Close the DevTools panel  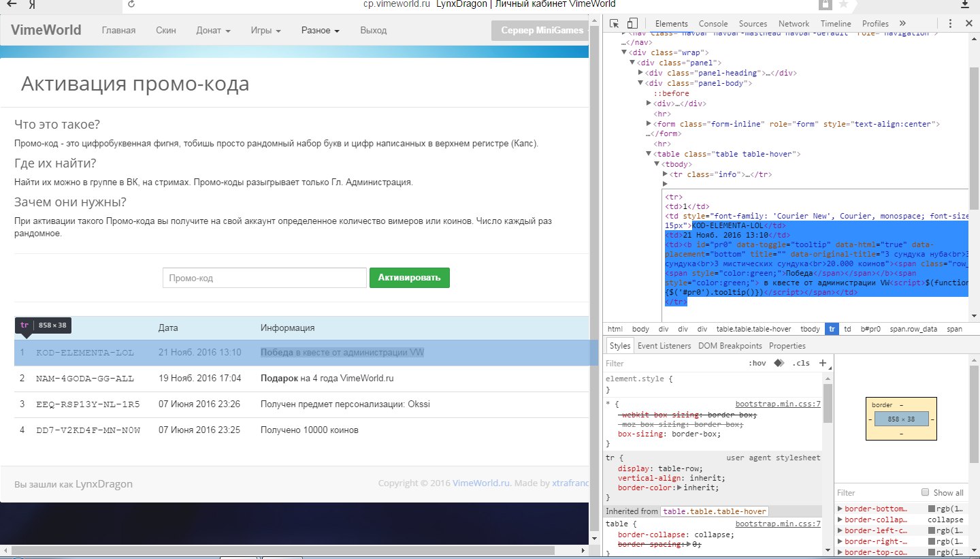click(x=969, y=23)
